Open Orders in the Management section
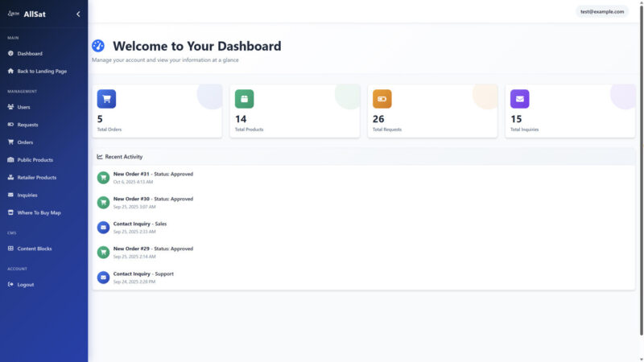Screen dimensions: 644x362 click(25, 142)
